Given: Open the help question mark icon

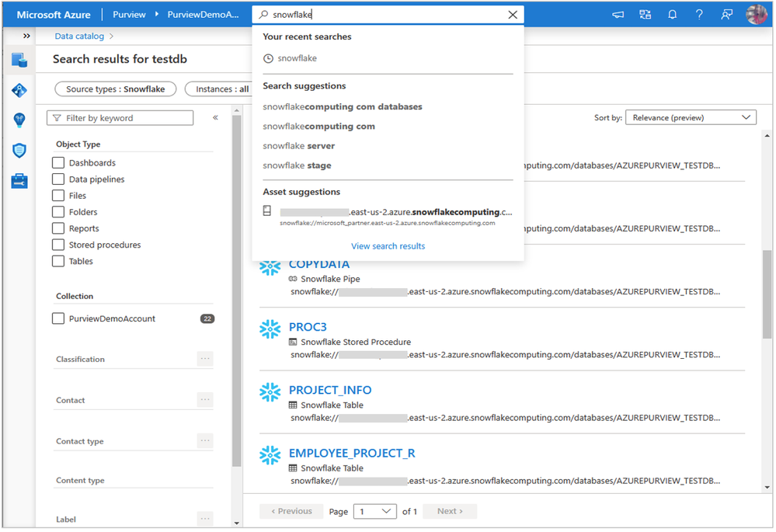Looking at the screenshot, I should 699,15.
